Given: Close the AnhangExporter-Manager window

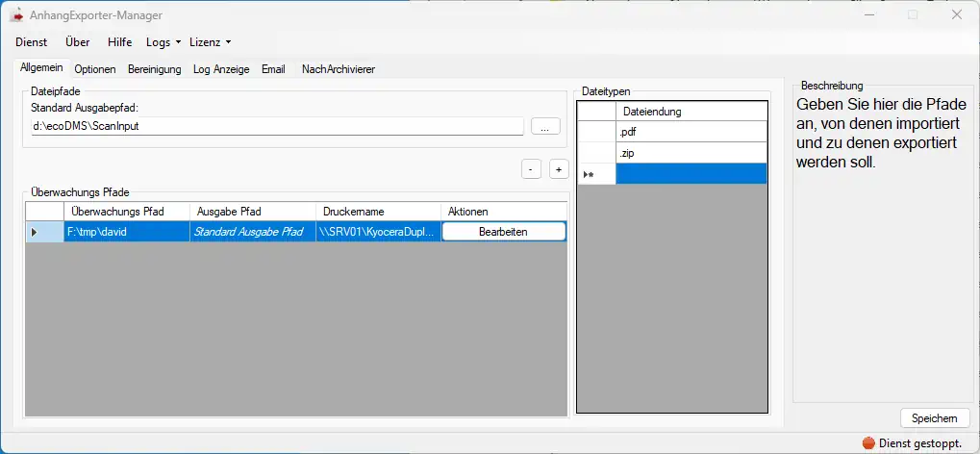Looking at the screenshot, I should click(x=956, y=15).
